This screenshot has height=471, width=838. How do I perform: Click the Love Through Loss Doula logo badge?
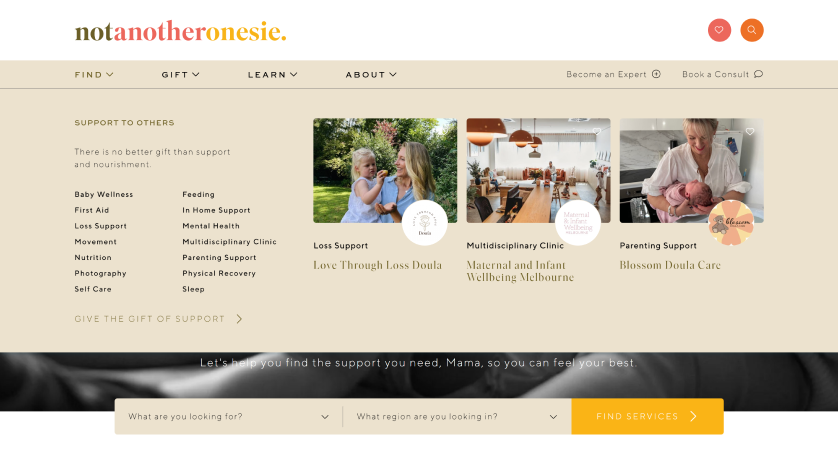point(424,222)
